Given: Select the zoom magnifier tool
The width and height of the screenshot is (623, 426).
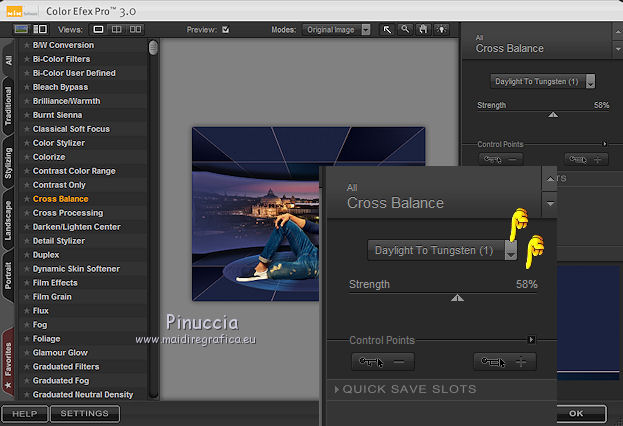Looking at the screenshot, I should click(x=405, y=29).
